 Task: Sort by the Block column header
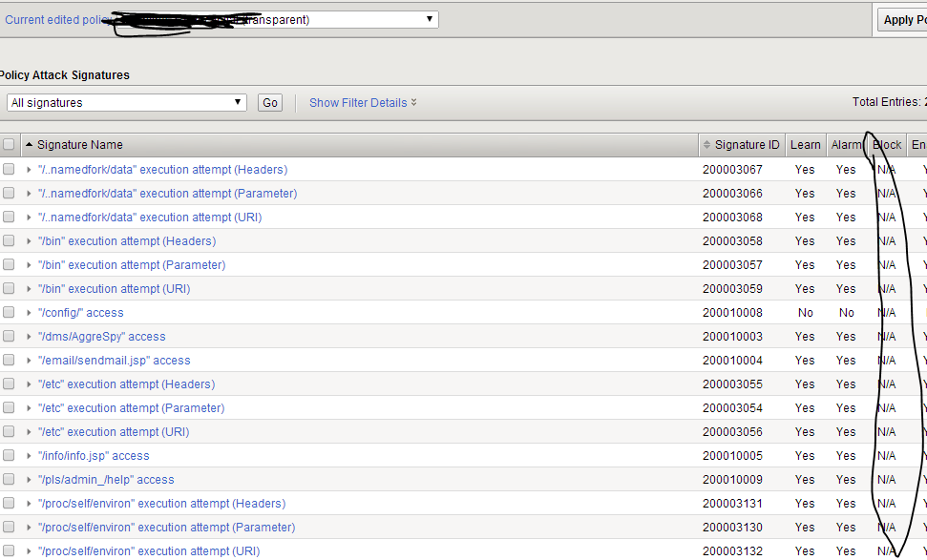click(x=887, y=145)
